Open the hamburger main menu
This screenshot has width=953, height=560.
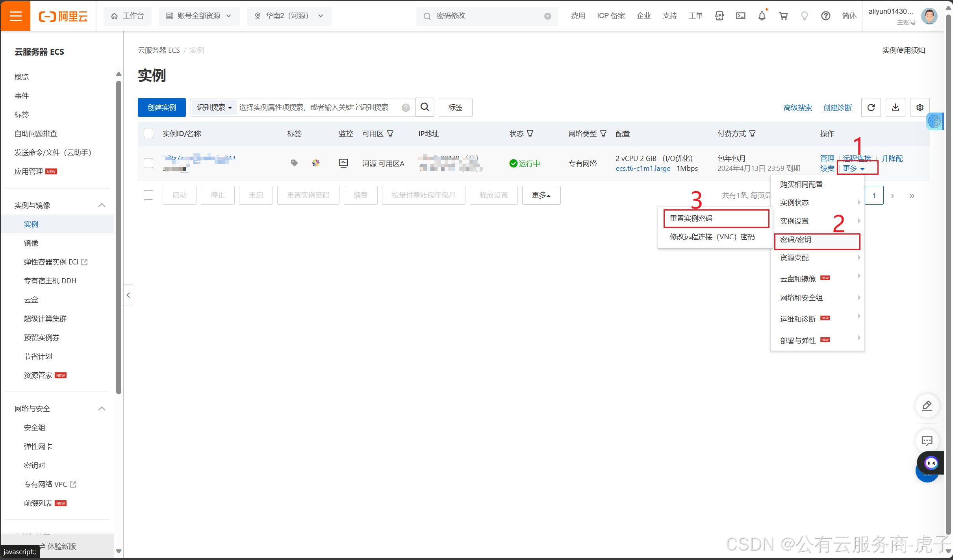[15, 16]
